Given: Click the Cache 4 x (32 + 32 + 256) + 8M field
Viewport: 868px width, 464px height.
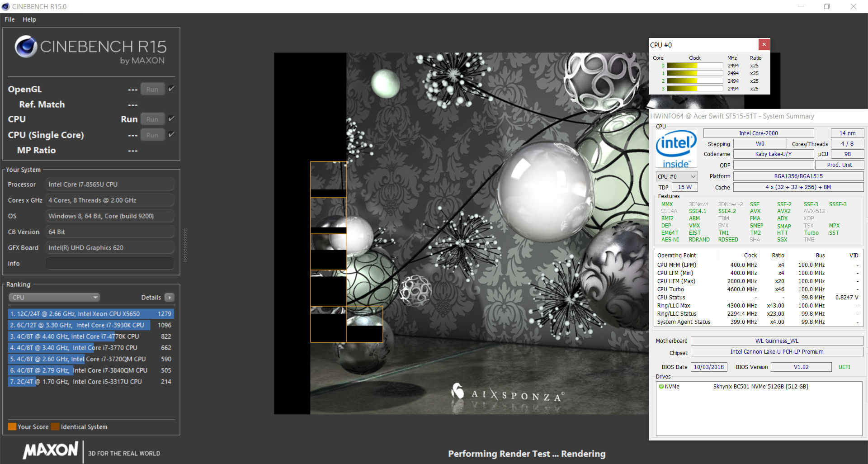Looking at the screenshot, I should 798,187.
